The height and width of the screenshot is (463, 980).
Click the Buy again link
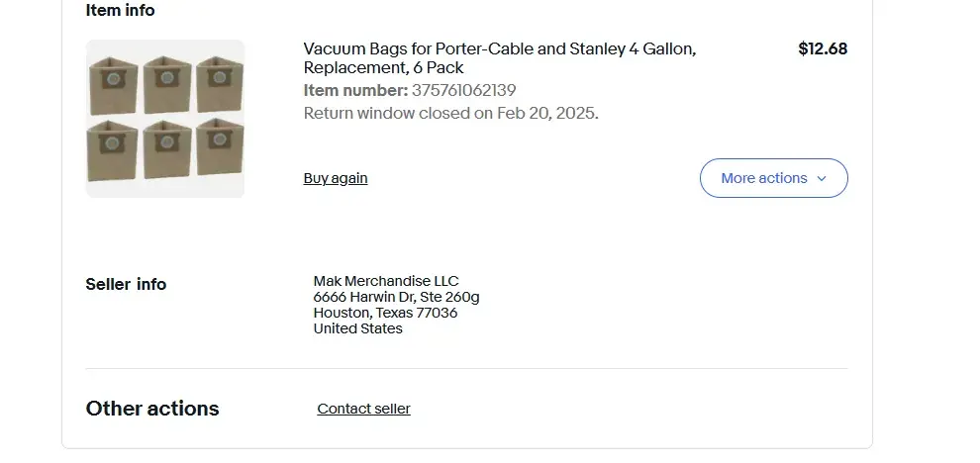(x=336, y=178)
